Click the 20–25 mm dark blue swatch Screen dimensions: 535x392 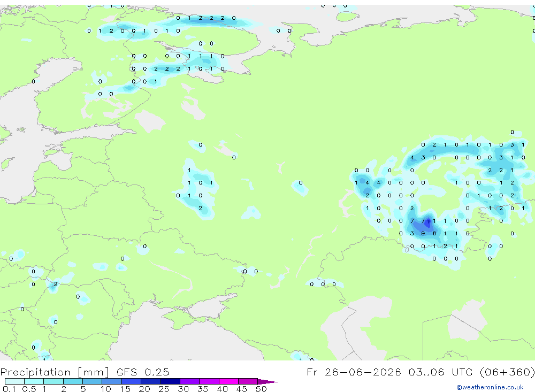pos(151,381)
